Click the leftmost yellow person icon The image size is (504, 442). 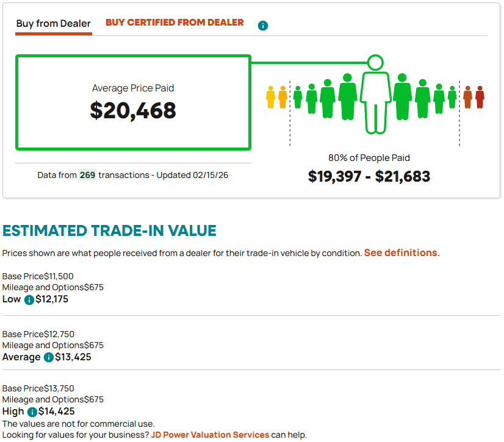(x=271, y=98)
